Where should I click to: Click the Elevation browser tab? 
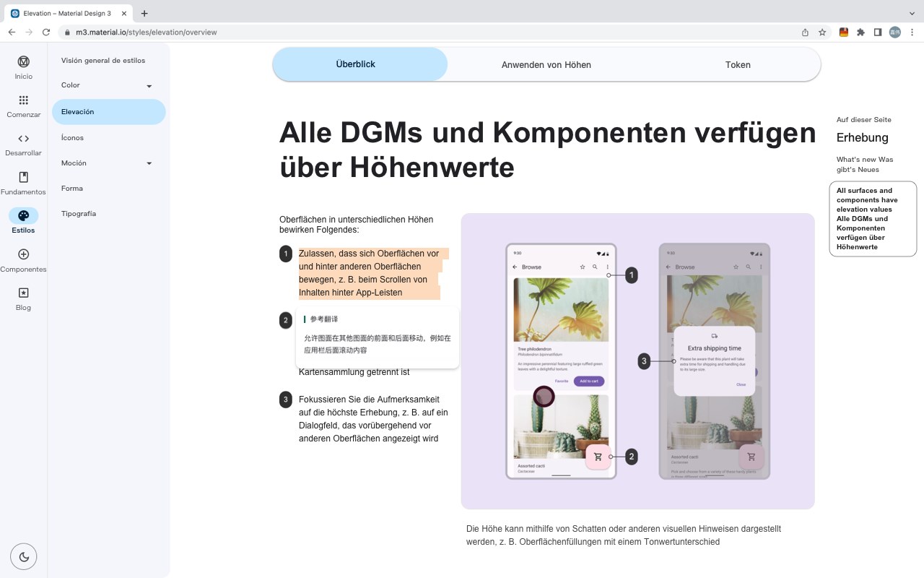coord(69,13)
